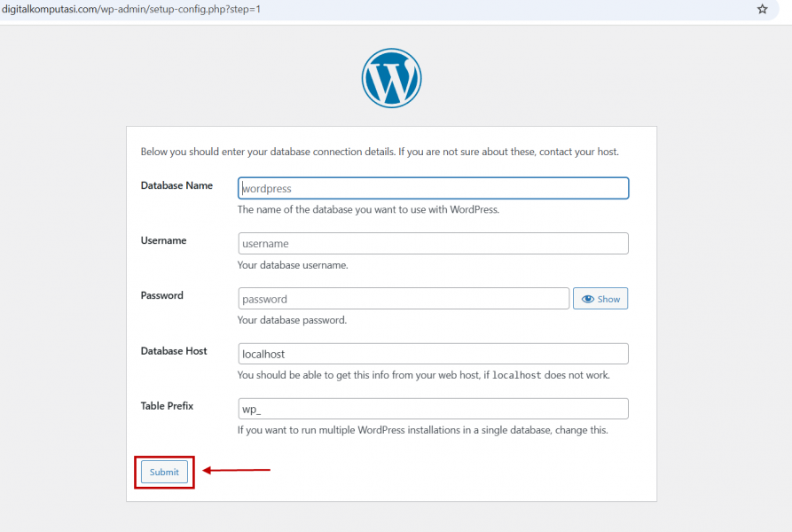This screenshot has height=532, width=792.
Task: Click the browser address bar URL
Action: pyautogui.click(x=131, y=9)
